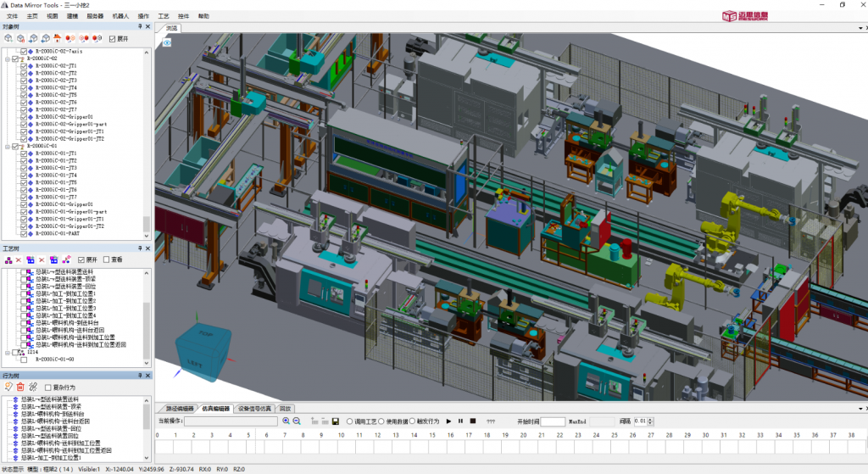Click timeline marker 10 on the ruler

[x=341, y=435]
